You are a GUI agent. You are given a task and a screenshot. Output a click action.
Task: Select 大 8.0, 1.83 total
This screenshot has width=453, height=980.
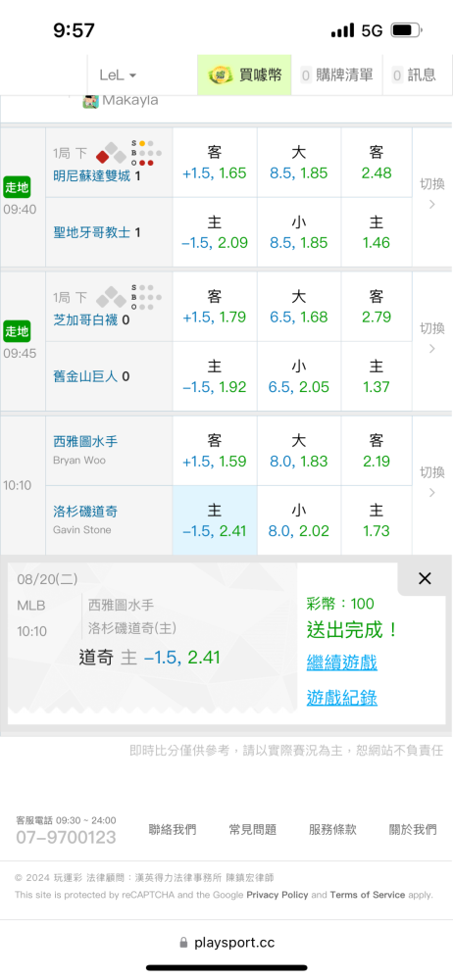299,451
